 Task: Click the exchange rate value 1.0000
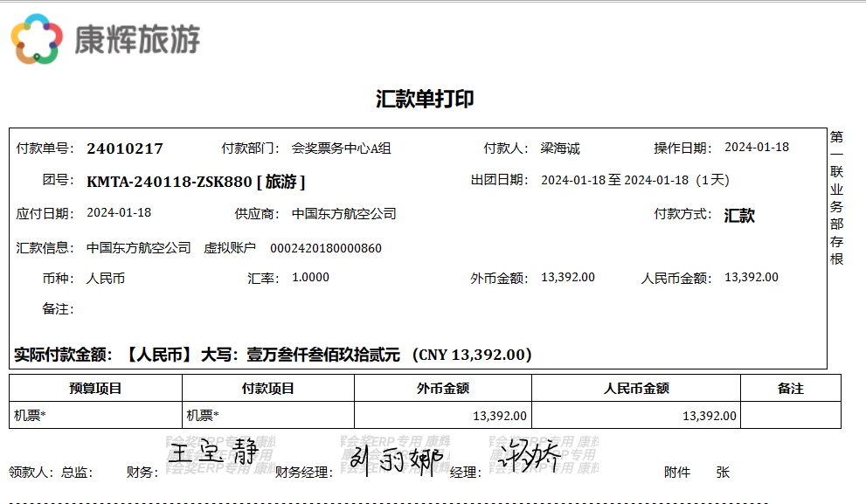tap(310, 278)
